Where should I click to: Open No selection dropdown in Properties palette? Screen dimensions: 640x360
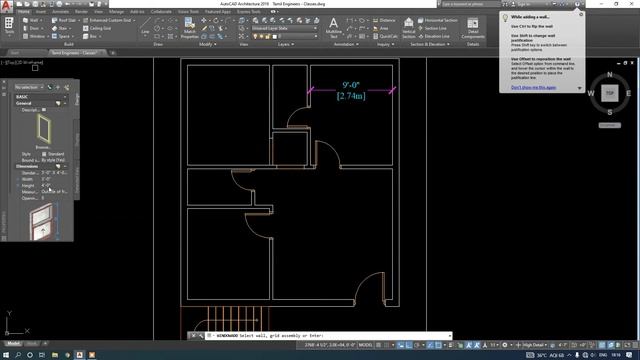pos(29,87)
